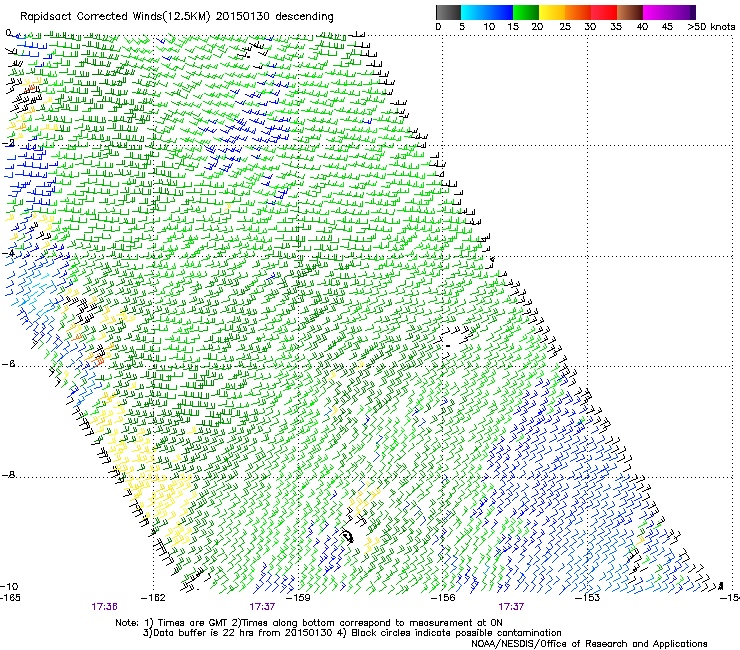Click the '-153' longitude axis label
The image size is (740, 650).
pos(587,598)
